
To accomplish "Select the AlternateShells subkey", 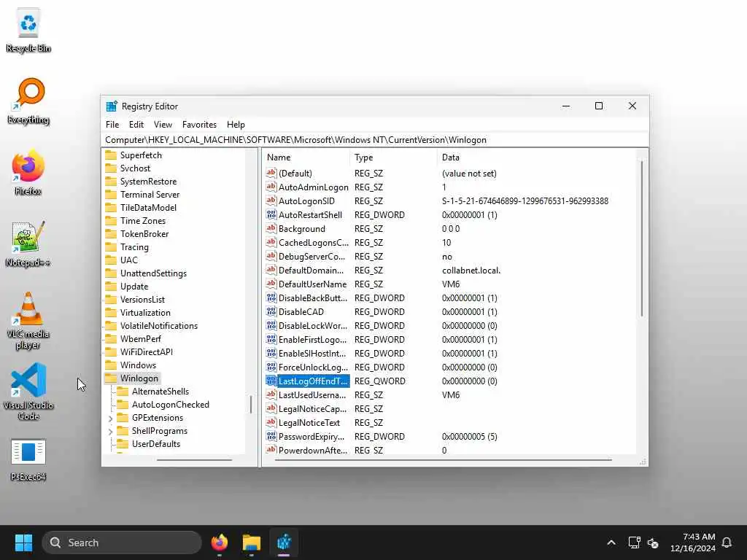I will [x=160, y=391].
